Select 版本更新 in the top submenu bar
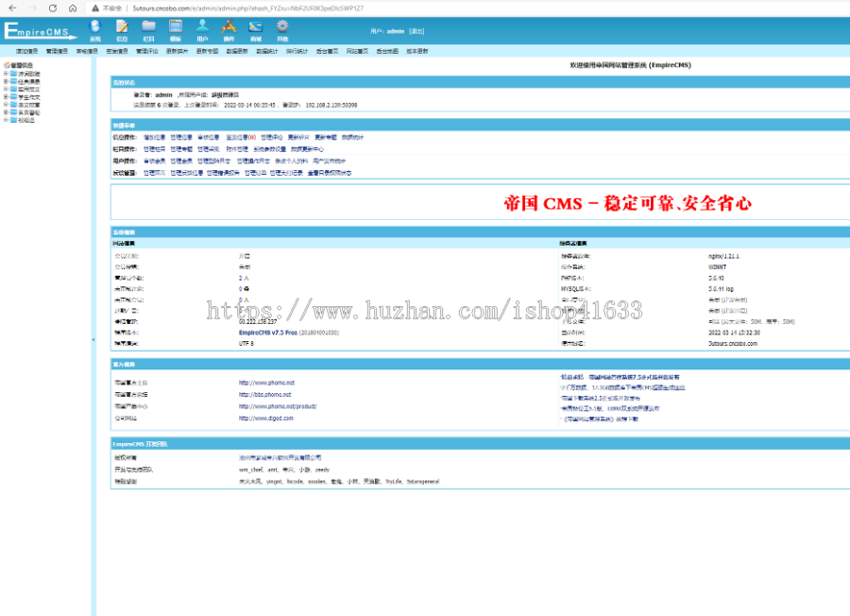The height and width of the screenshot is (616, 850). (x=417, y=51)
